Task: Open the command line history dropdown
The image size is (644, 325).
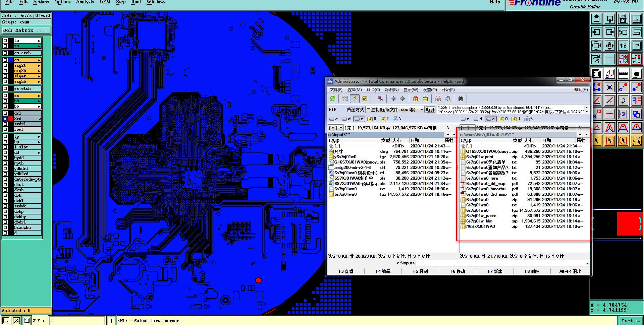Action: click(587, 263)
